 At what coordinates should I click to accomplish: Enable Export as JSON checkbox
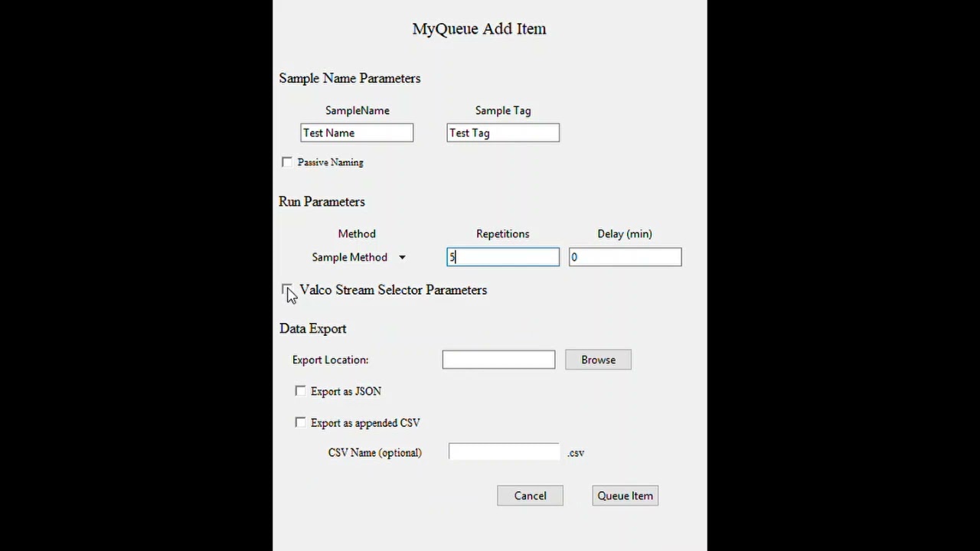(300, 391)
